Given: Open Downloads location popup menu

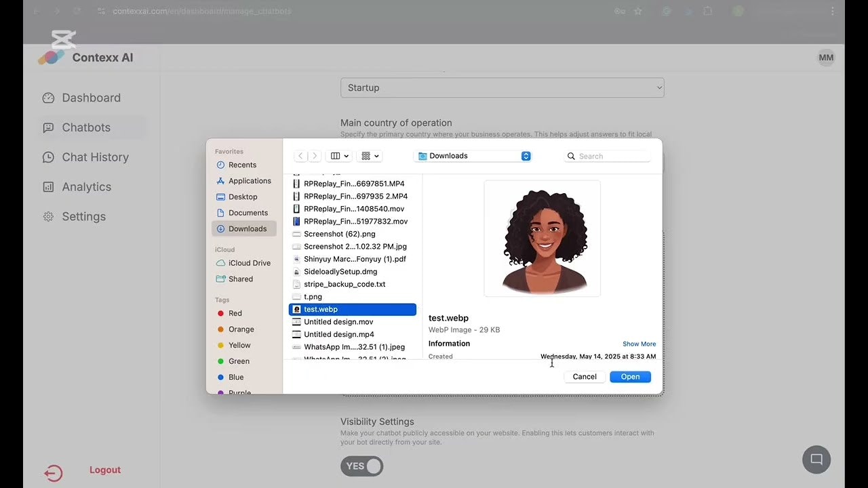Looking at the screenshot, I should point(473,156).
